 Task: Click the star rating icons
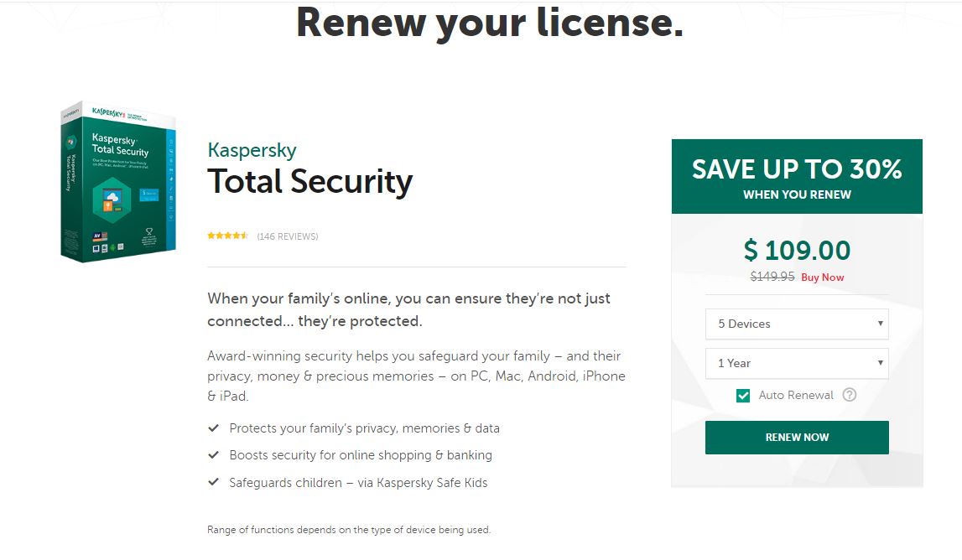[228, 236]
